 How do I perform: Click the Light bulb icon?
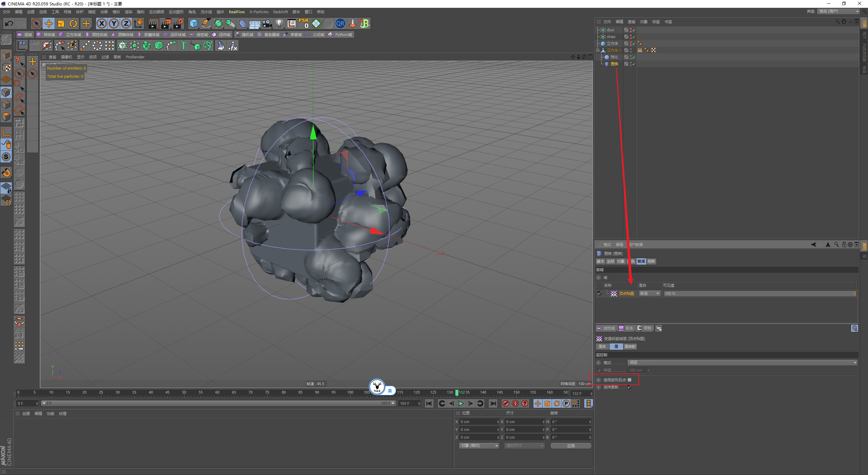click(x=279, y=23)
